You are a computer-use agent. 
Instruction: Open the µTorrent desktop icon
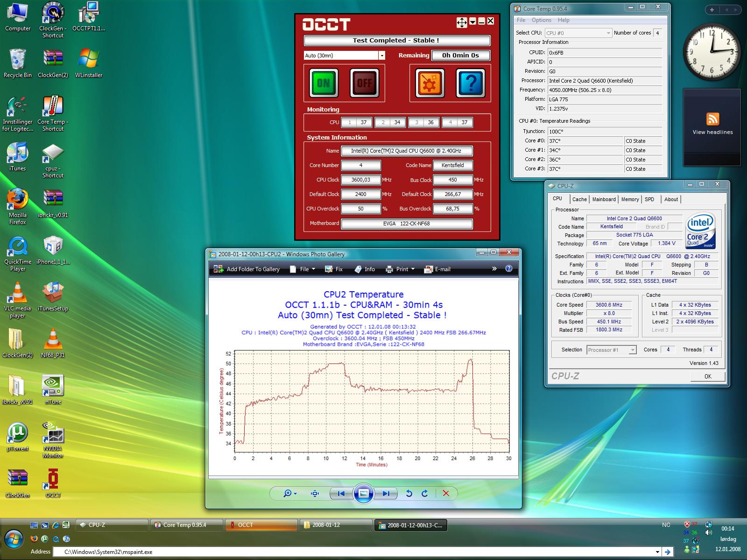18,437
